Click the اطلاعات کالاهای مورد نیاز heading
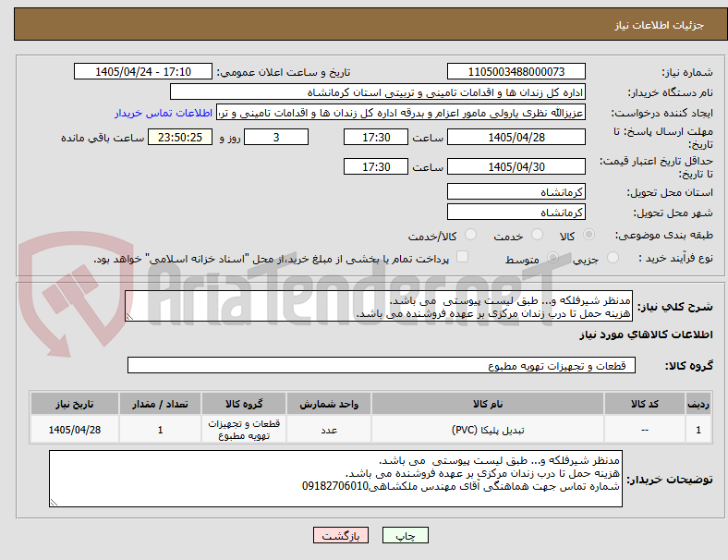Image resolution: width=728 pixels, height=560 pixels. [646, 335]
